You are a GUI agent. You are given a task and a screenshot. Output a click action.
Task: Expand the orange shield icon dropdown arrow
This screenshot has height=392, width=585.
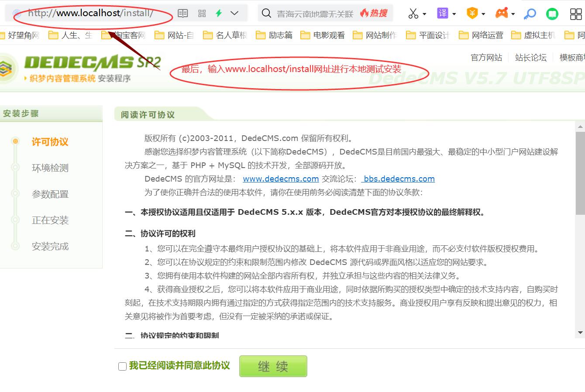click(483, 14)
